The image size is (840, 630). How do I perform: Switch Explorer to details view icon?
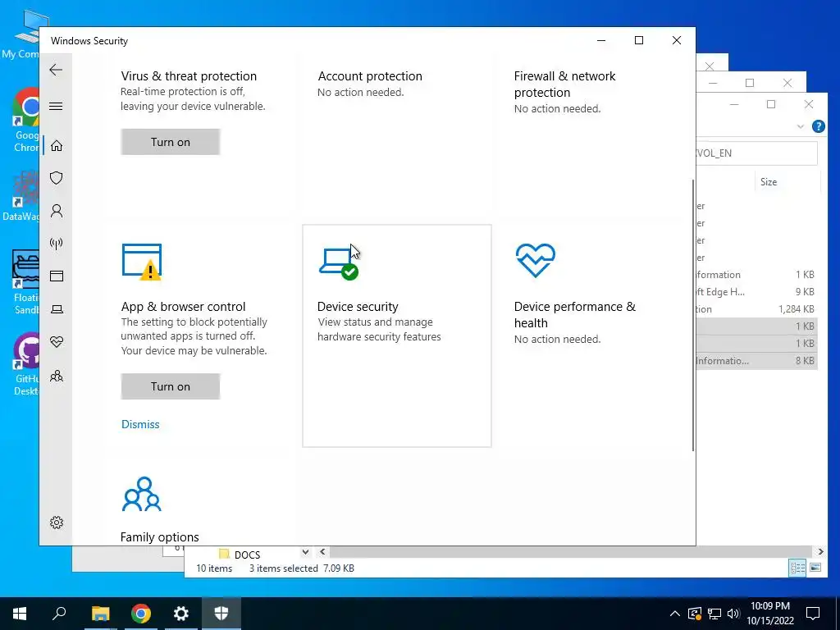[x=797, y=568]
